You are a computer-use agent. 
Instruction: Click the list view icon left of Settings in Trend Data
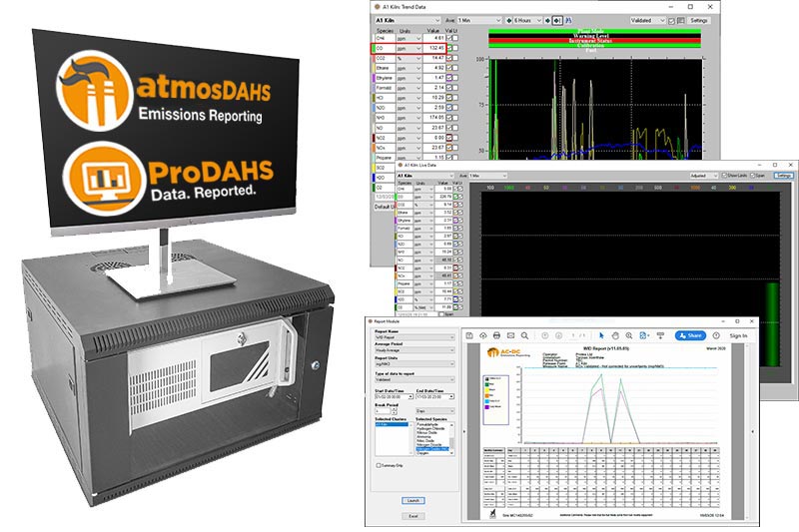pyautogui.click(x=681, y=21)
